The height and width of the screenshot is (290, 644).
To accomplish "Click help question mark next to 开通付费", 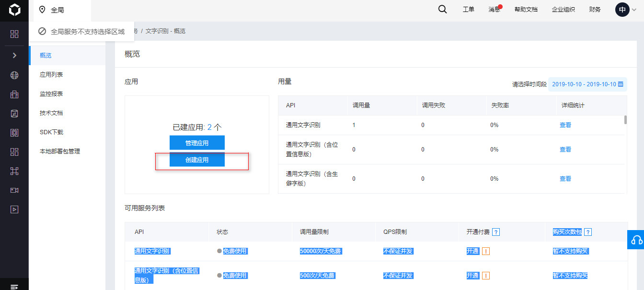I will point(496,232).
